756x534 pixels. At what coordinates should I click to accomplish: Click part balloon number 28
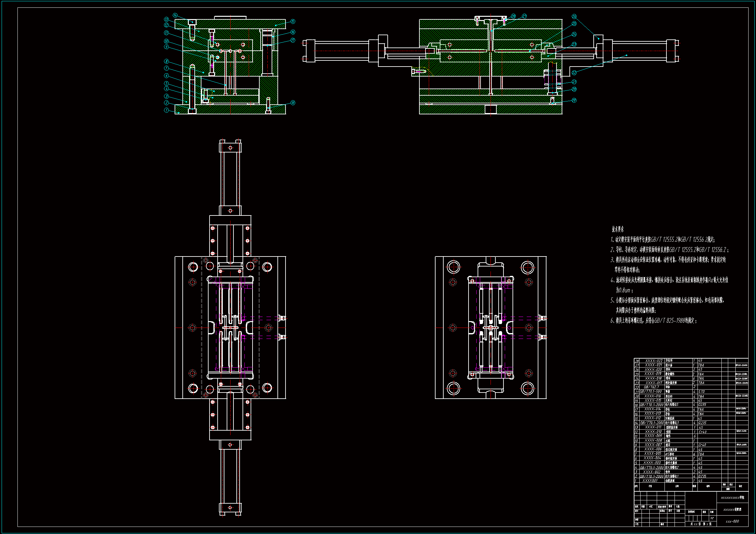513,16
